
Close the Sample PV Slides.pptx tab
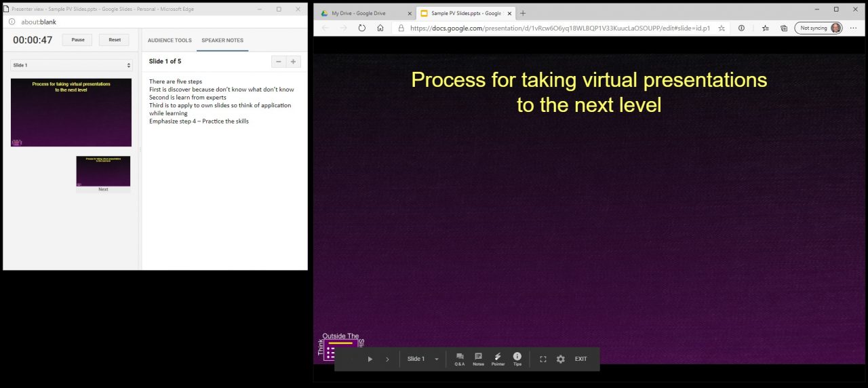pos(509,13)
